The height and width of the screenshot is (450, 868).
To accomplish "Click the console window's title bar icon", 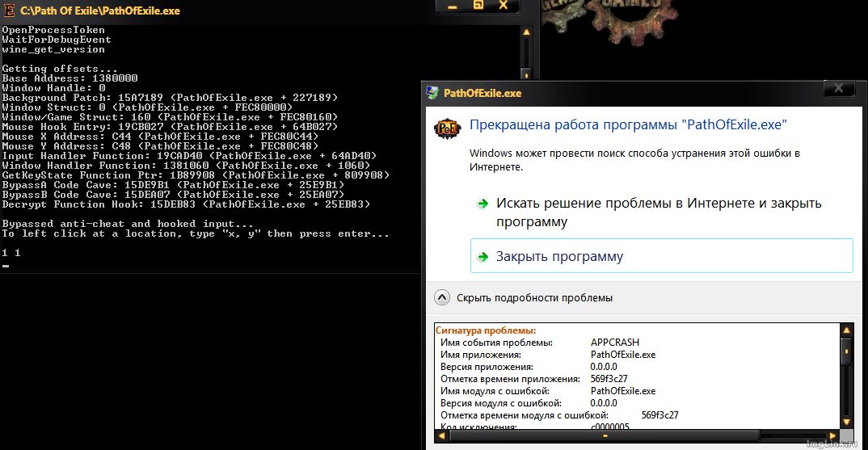I will point(9,10).
